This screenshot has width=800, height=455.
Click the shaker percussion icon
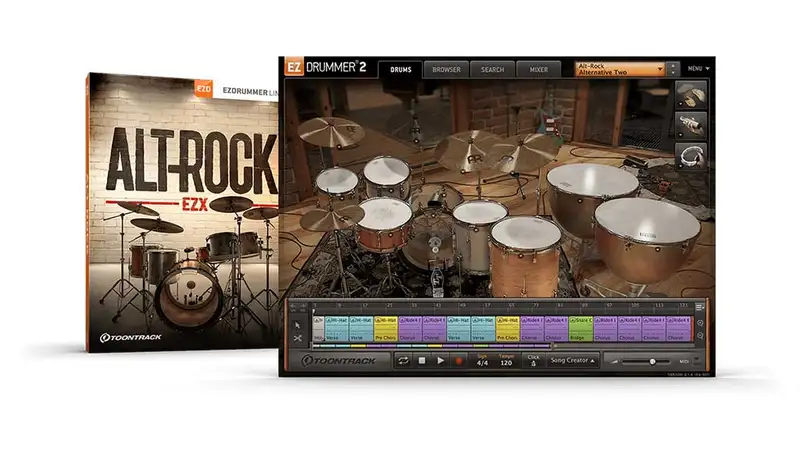point(691,125)
